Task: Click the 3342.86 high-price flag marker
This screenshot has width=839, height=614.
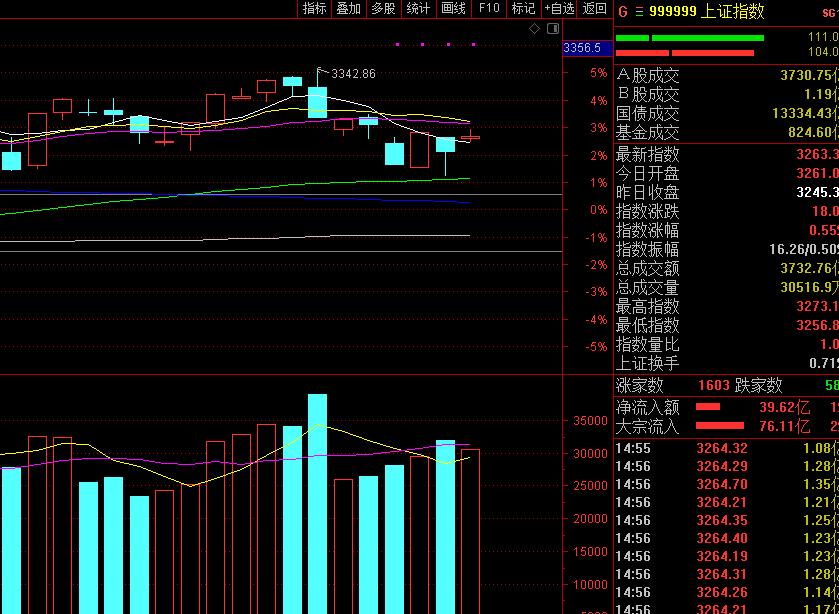Action: pos(322,72)
